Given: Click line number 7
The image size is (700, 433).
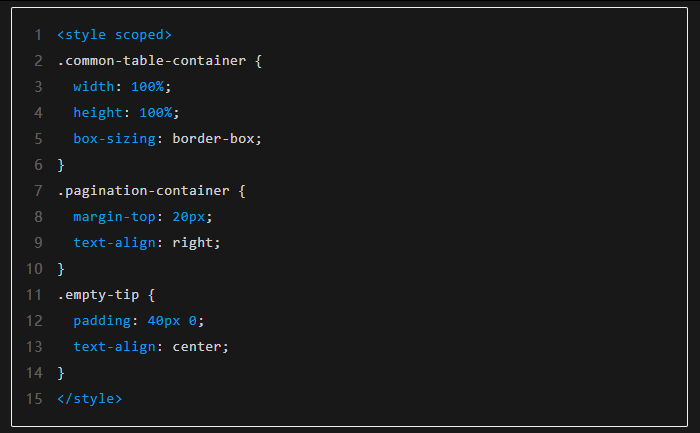Looking at the screenshot, I should click(38, 191).
